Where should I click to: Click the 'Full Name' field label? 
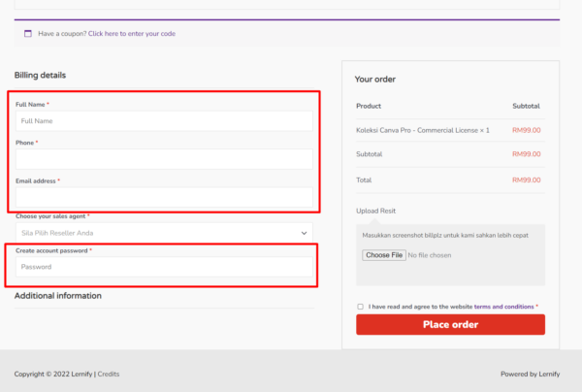pos(30,104)
